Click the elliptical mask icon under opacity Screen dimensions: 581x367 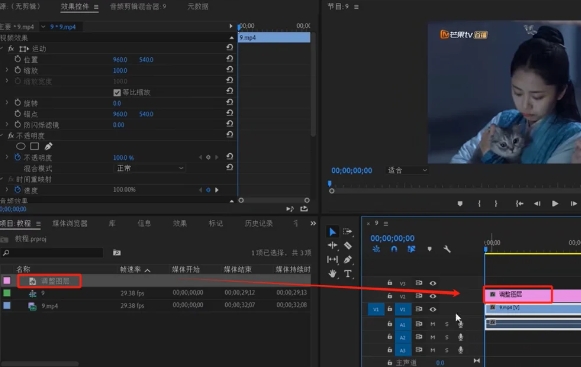[21, 146]
